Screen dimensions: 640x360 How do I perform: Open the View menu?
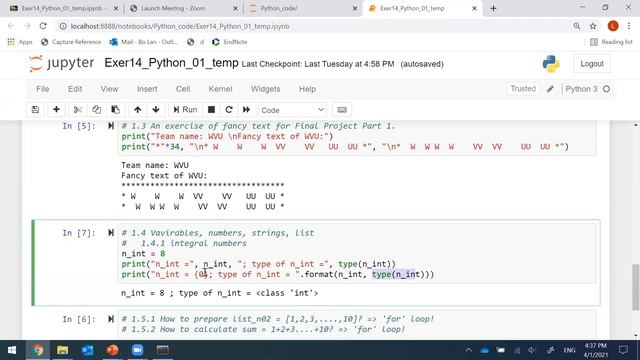(109, 89)
